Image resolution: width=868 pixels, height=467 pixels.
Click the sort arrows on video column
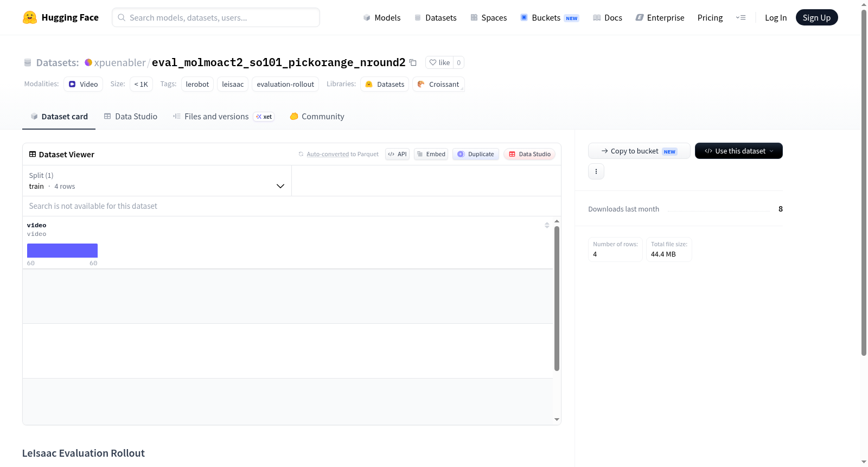pos(547,225)
